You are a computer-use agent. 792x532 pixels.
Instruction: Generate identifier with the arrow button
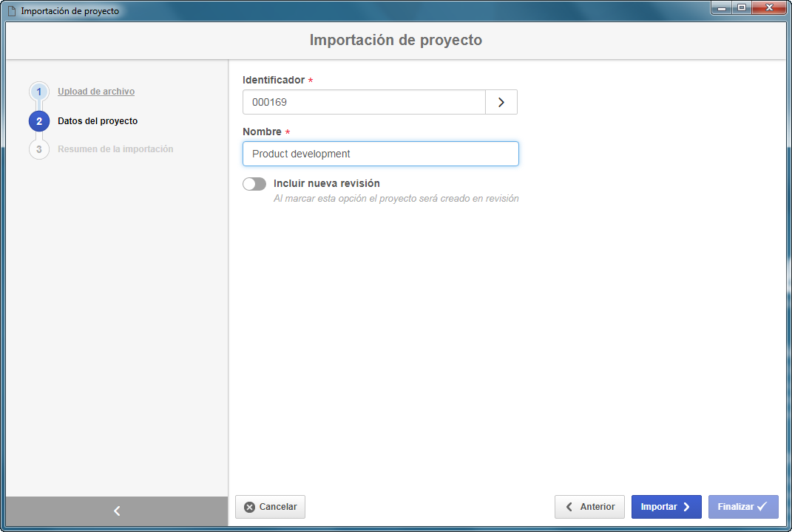click(501, 102)
